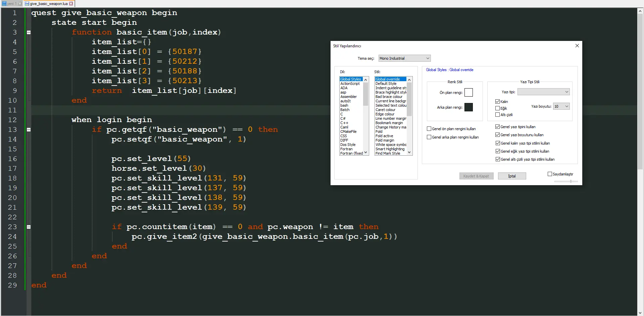The width and height of the screenshot is (644, 316).
Task: Uncheck Genel altı çizili yazı tipi stilini kullan
Action: (498, 159)
